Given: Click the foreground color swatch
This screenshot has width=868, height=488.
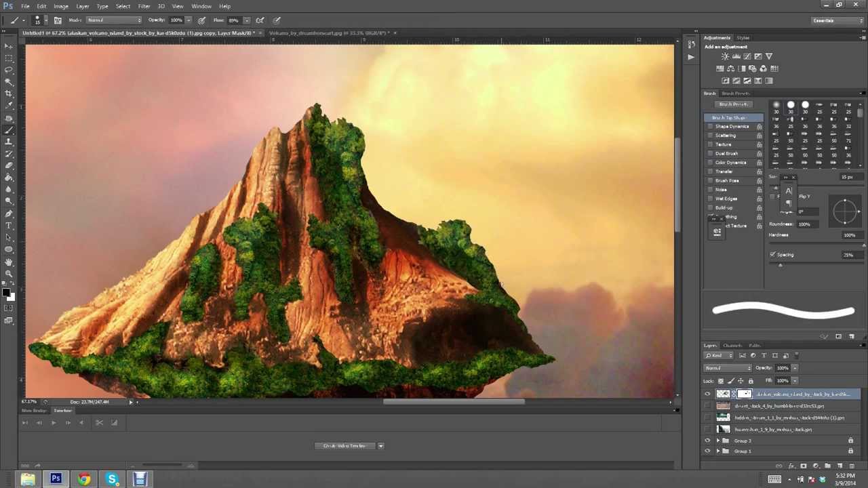Looking at the screenshot, I should (5, 292).
